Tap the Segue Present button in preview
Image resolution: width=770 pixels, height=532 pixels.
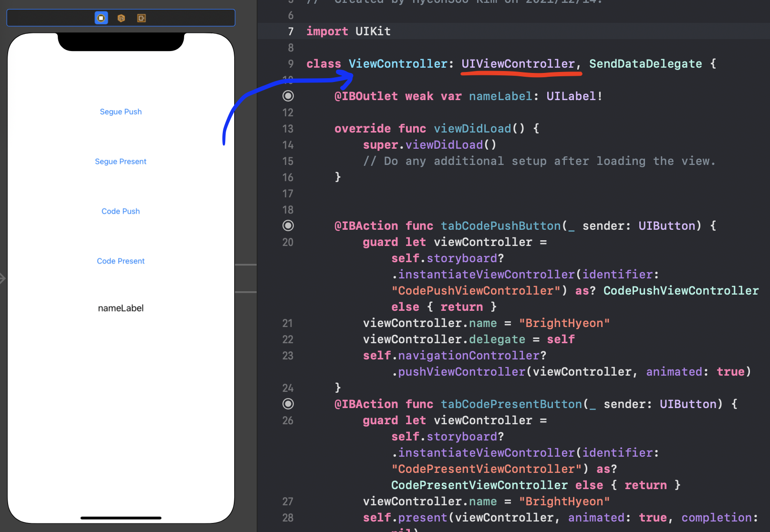(x=120, y=161)
